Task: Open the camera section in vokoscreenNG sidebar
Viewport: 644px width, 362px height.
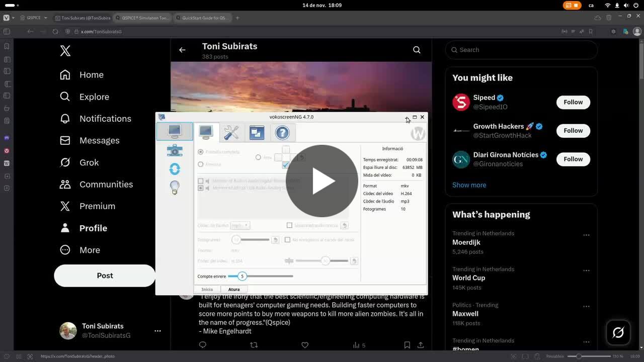Action: pos(175,150)
